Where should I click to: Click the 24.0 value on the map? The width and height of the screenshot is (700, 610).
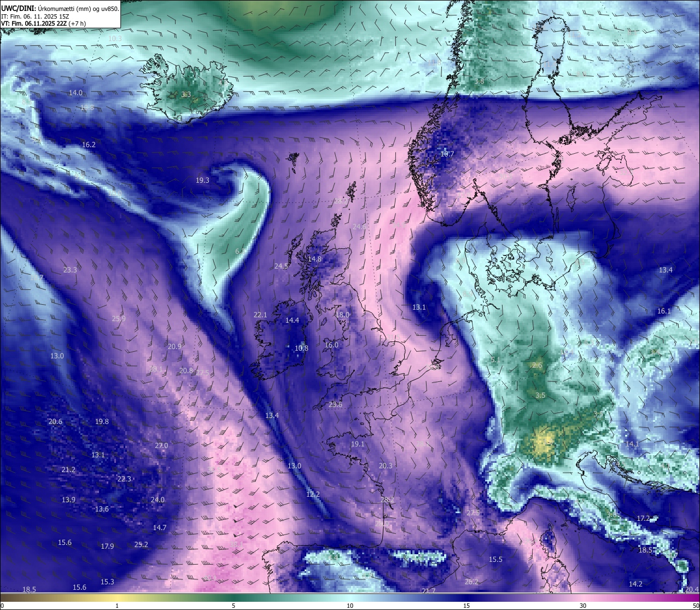coord(157,499)
